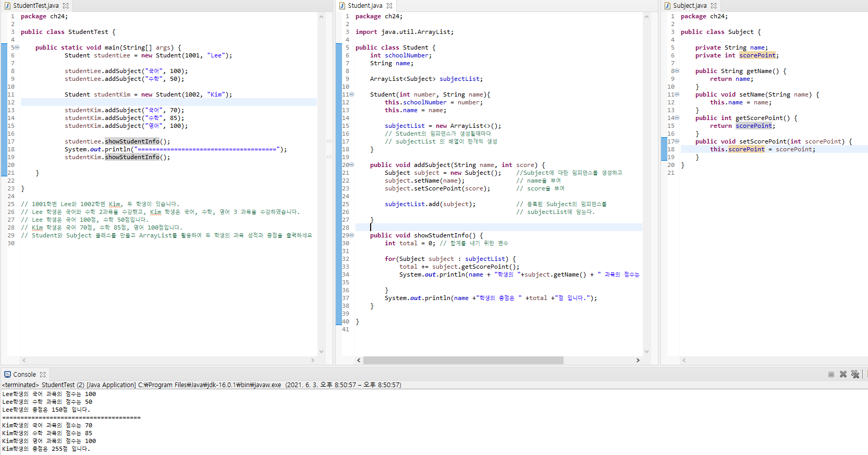Click the Java file icon on Student.java tab
Viewport: 868px width, 455px height.
coord(342,6)
